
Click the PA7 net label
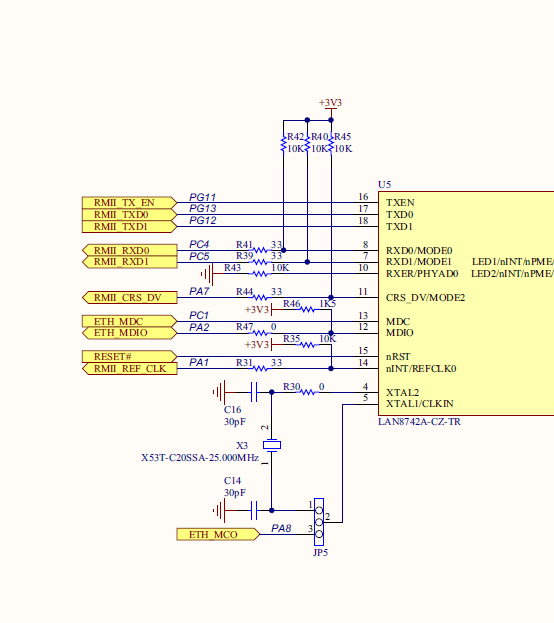(199, 292)
